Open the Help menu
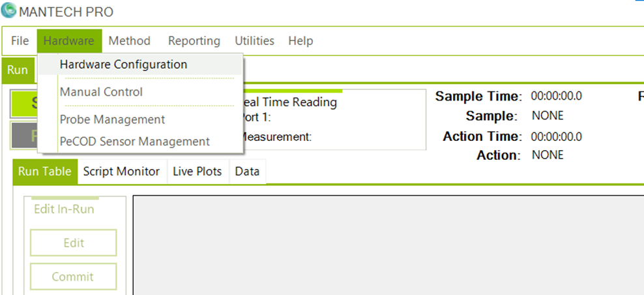This screenshot has height=295, width=644. pyautogui.click(x=300, y=40)
